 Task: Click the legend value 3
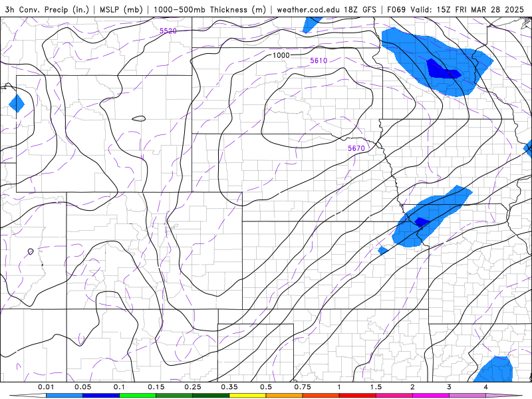(450, 387)
